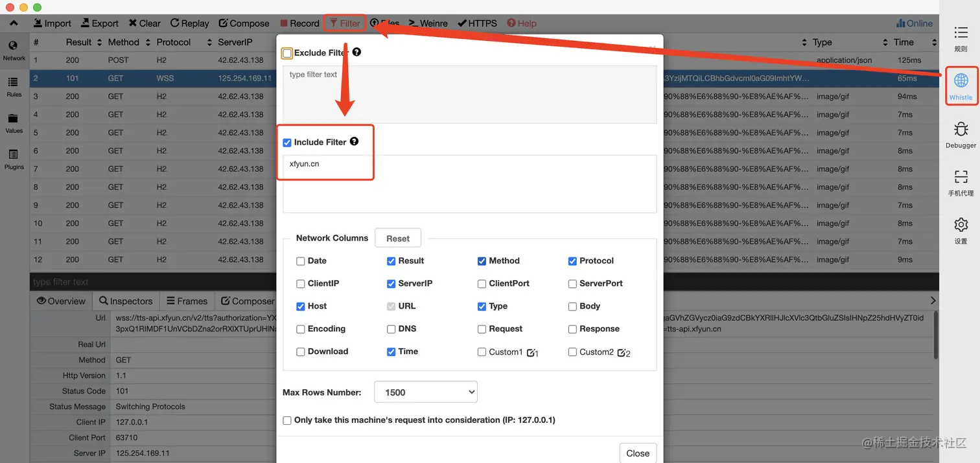Switch to the Overview tab
980x463 pixels.
pos(62,301)
